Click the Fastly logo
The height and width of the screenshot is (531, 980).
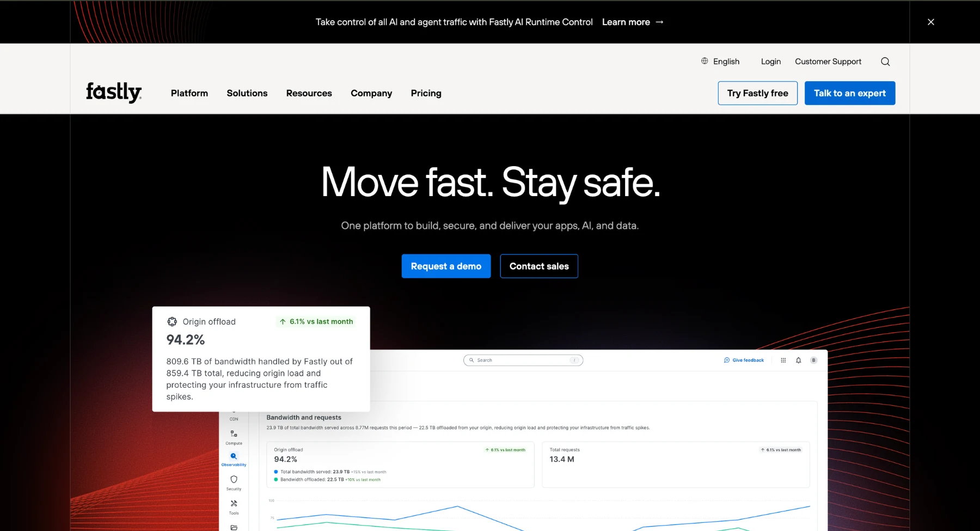tap(114, 93)
